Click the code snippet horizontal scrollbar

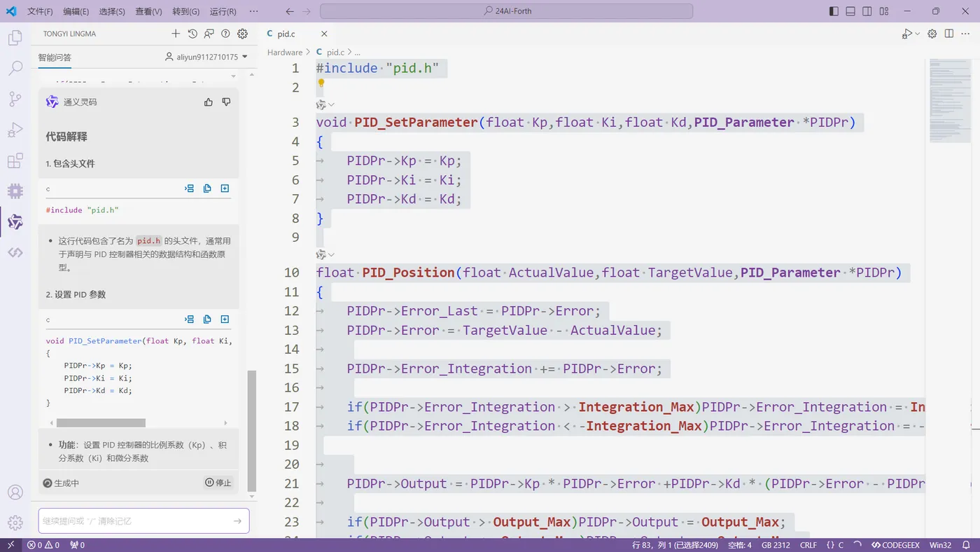click(101, 423)
